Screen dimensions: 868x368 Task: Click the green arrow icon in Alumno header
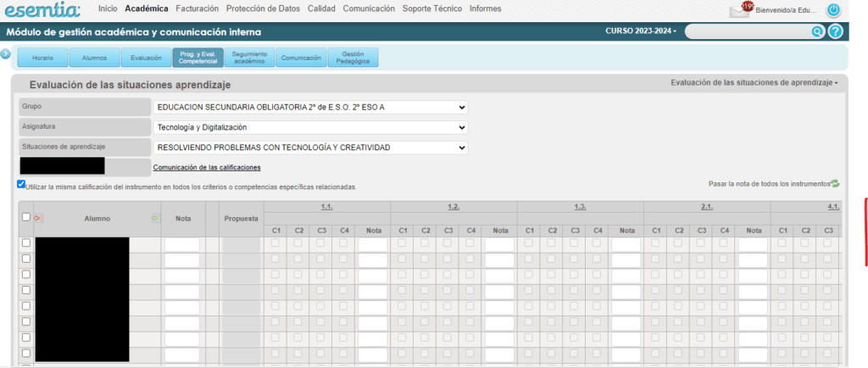point(154,218)
